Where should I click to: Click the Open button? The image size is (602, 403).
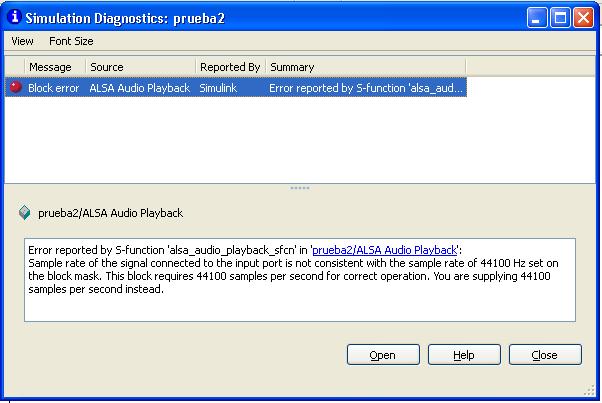383,355
